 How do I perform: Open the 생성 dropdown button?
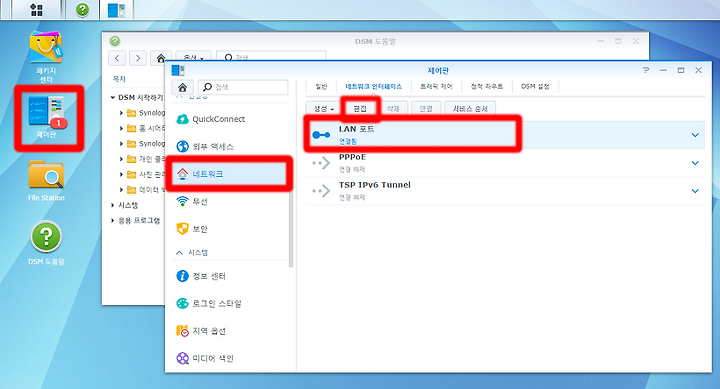323,109
